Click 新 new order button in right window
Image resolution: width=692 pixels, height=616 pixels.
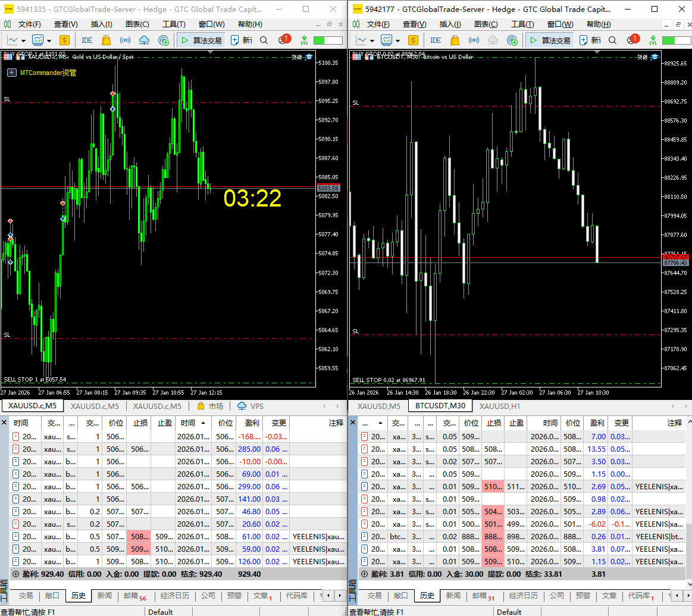pyautogui.click(x=590, y=40)
